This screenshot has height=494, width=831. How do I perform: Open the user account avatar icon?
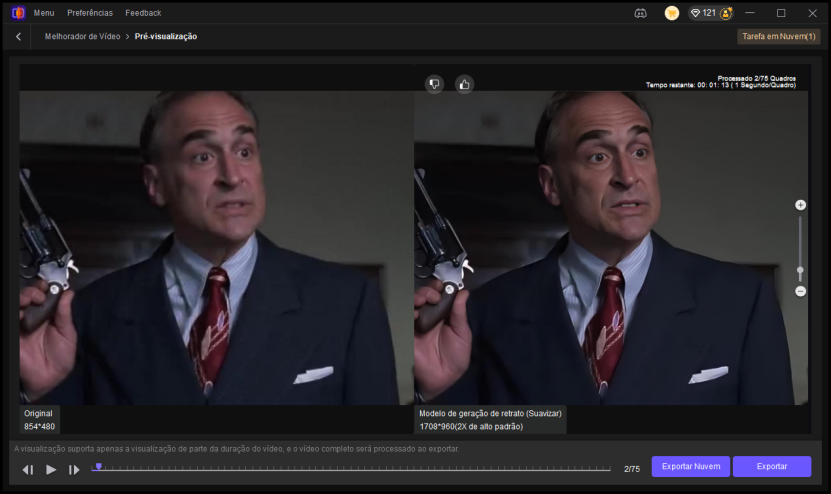coord(726,13)
